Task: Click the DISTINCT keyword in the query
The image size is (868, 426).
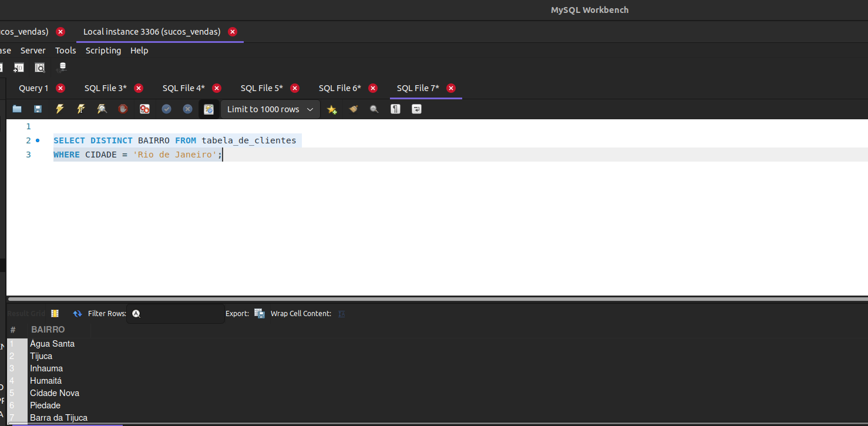Action: [x=112, y=140]
